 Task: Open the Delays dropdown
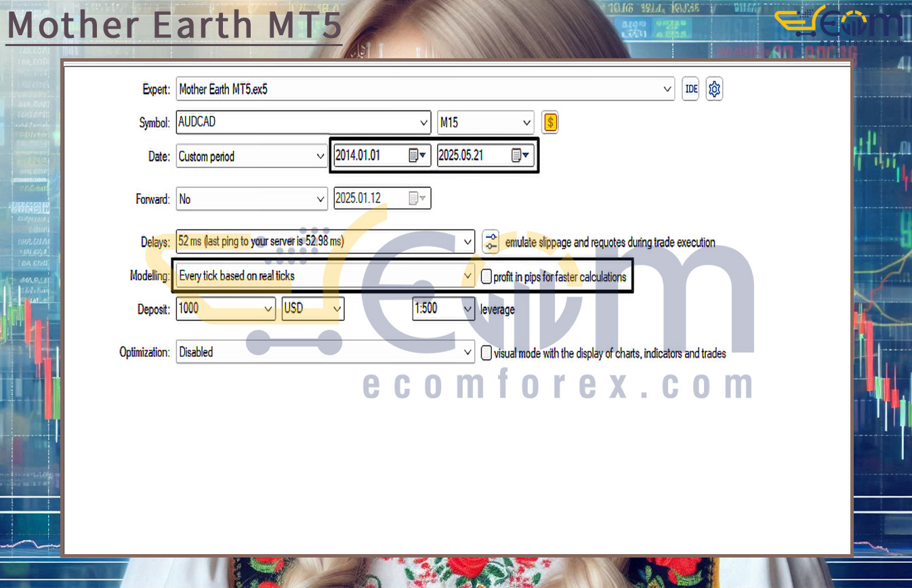click(x=468, y=242)
